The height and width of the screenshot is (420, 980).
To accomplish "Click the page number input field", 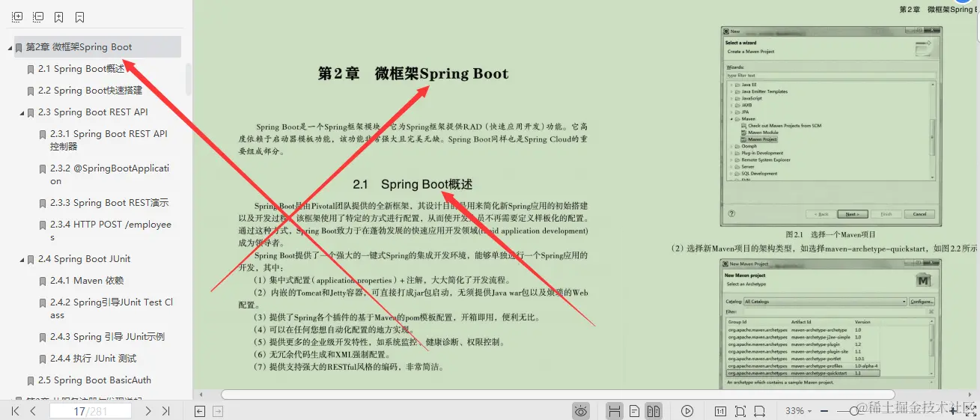I will (90, 411).
